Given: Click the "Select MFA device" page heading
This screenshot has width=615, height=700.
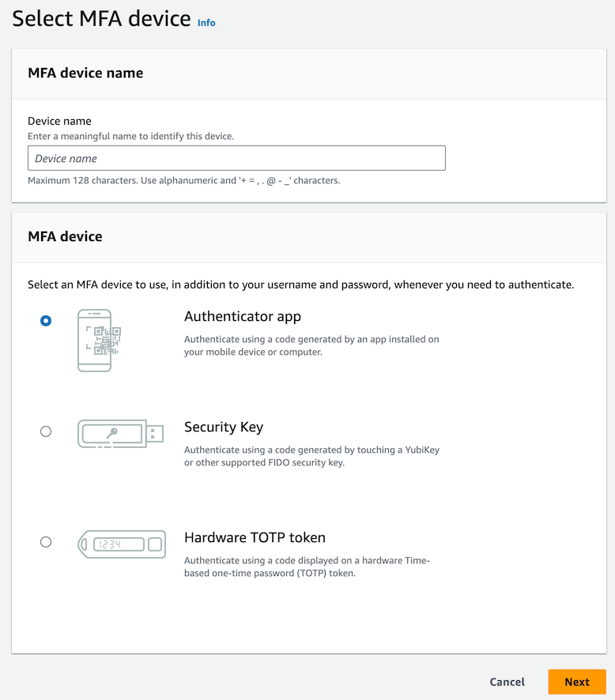Looking at the screenshot, I should pos(101,19).
